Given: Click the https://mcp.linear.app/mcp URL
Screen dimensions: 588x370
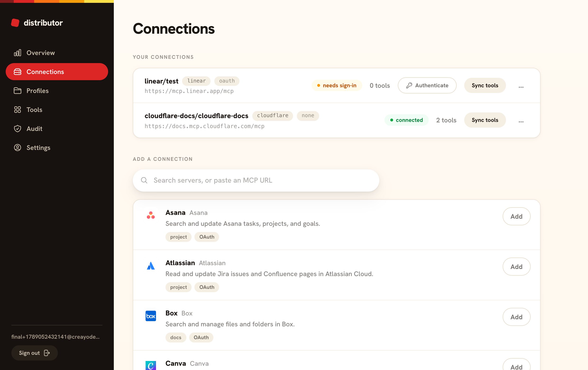Looking at the screenshot, I should [189, 91].
